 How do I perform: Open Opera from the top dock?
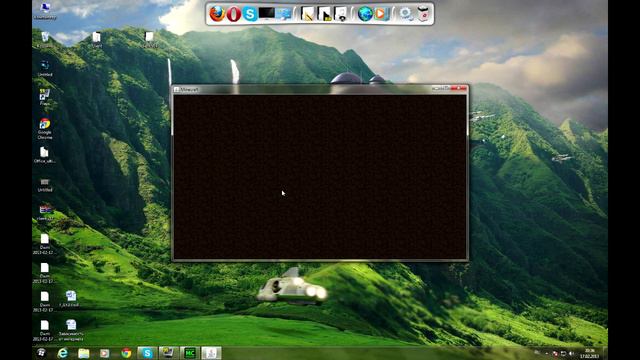(x=233, y=14)
